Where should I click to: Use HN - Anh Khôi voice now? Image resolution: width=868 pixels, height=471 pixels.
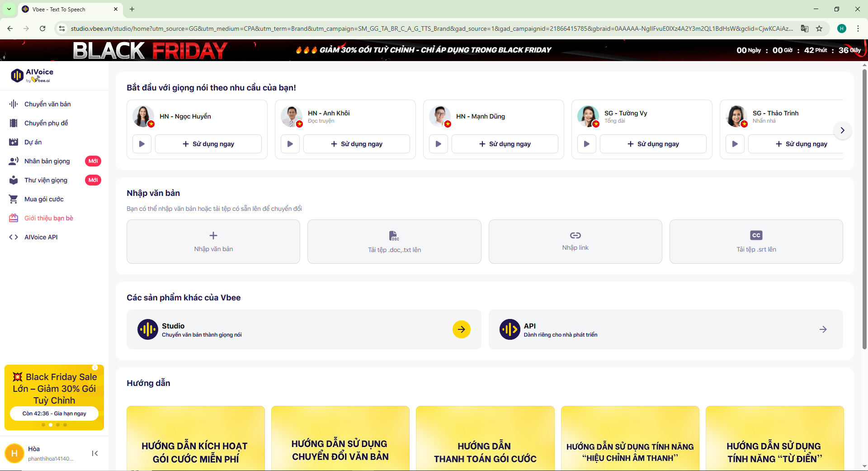click(x=357, y=144)
